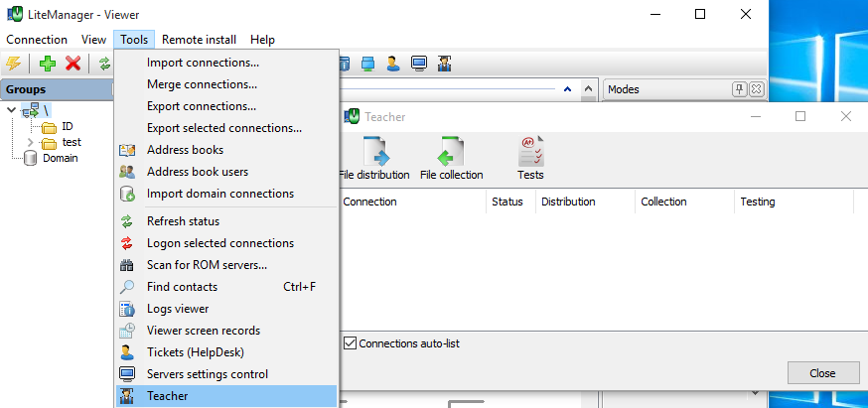This screenshot has width=868, height=408.
Task: Toggle Connections auto-list checkbox
Action: [350, 343]
